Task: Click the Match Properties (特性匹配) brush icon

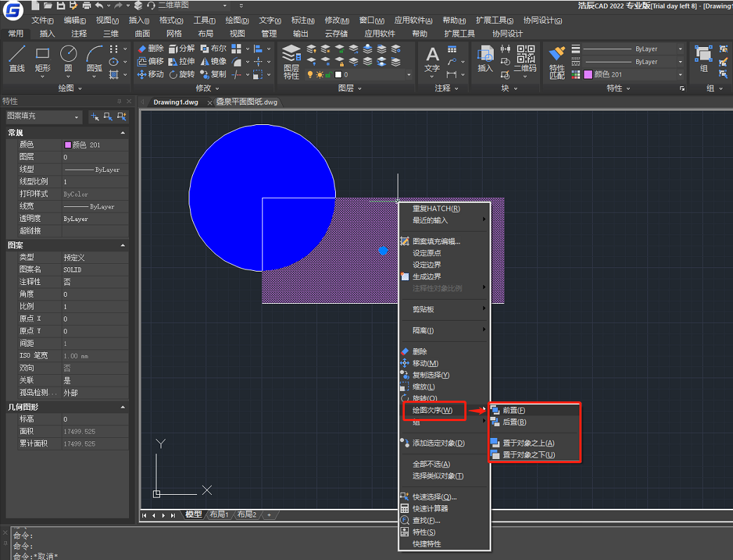Action: click(x=557, y=62)
